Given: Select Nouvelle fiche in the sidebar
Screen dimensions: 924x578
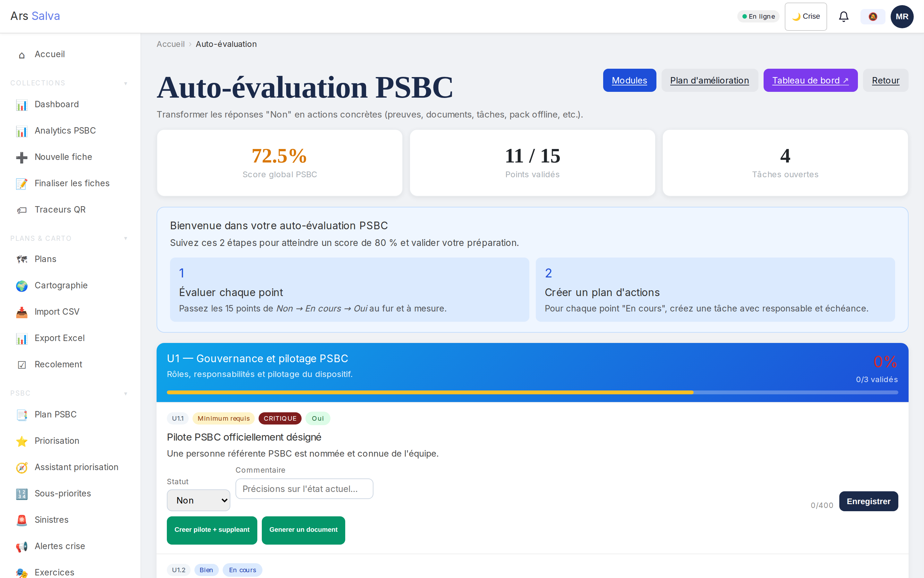Looking at the screenshot, I should click(x=70, y=157).
